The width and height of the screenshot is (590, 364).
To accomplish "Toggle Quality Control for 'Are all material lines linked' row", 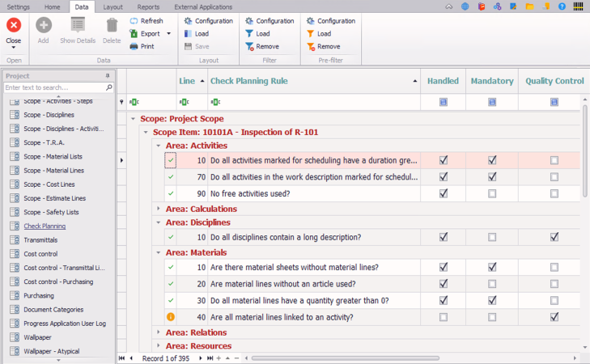I will (x=554, y=317).
